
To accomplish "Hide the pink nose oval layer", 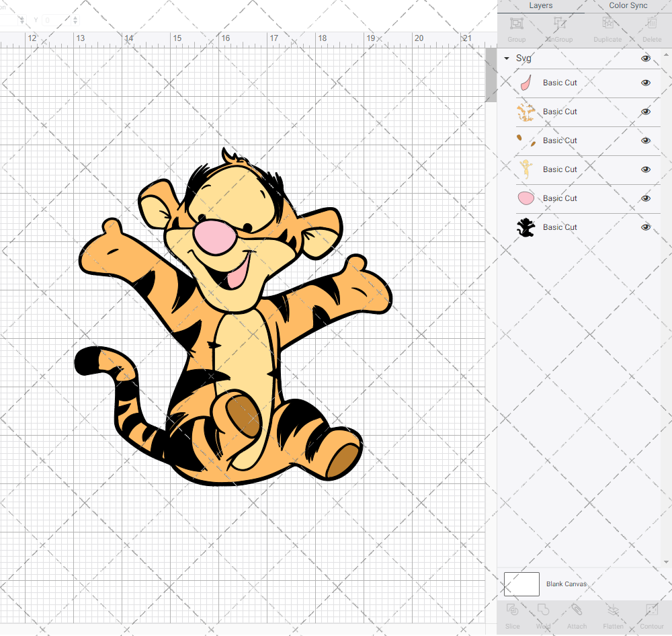I will pyautogui.click(x=646, y=198).
